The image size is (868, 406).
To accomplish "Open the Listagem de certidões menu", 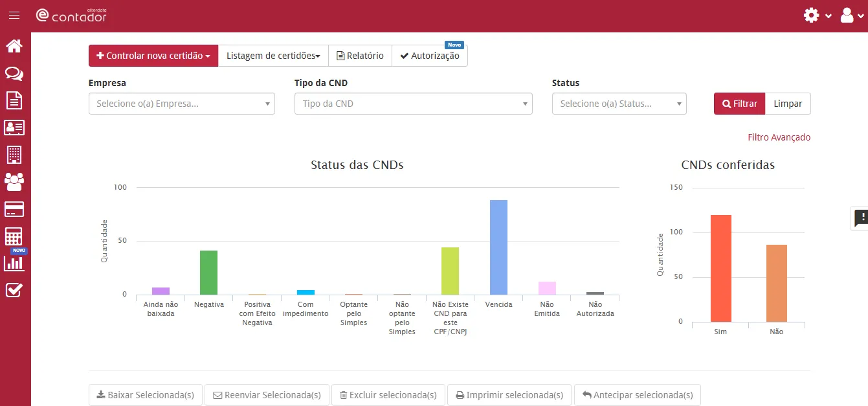I will (273, 56).
